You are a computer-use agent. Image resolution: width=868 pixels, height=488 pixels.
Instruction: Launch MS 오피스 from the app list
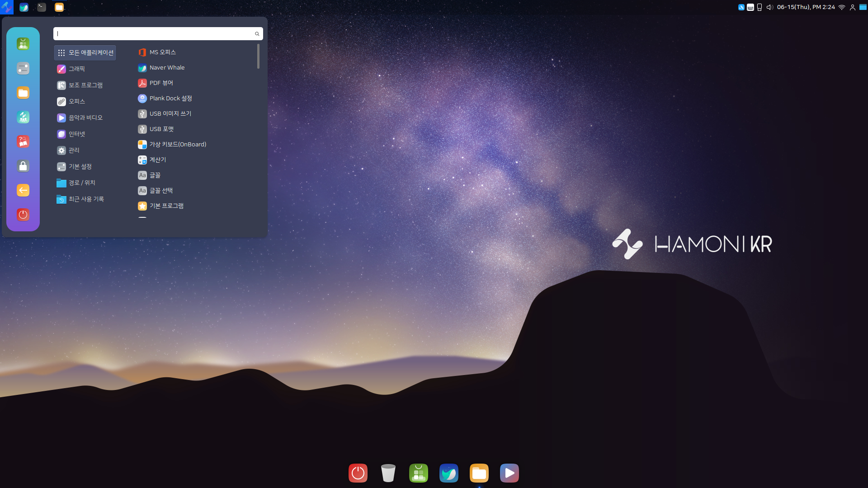pyautogui.click(x=162, y=52)
